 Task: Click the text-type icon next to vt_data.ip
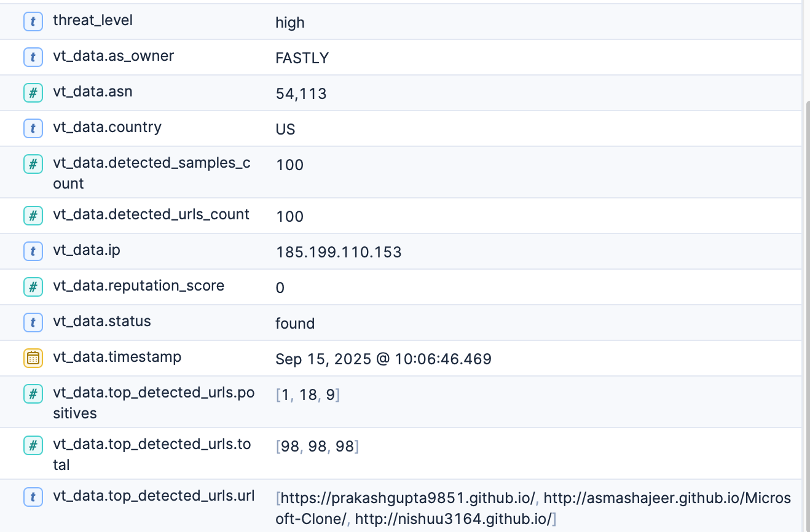[x=33, y=251]
